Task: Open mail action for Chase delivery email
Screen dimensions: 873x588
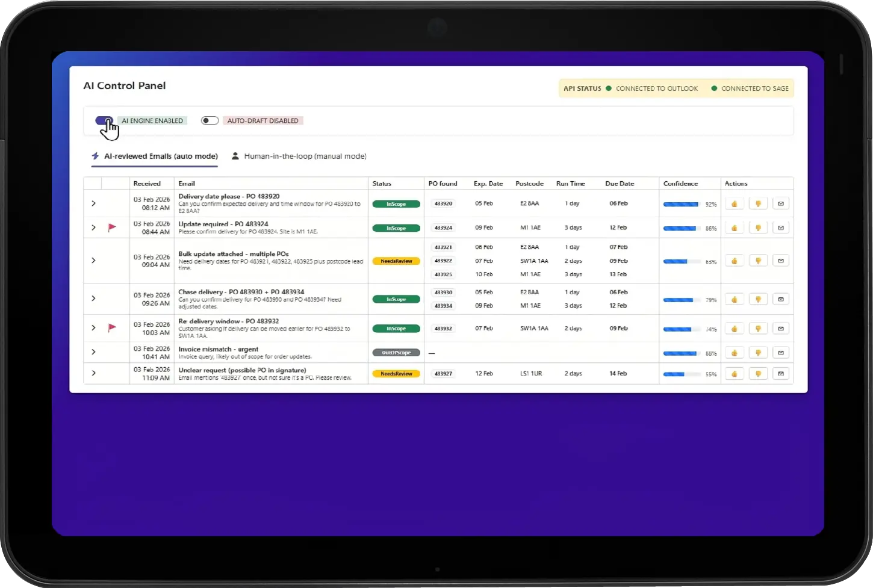Action: point(781,299)
